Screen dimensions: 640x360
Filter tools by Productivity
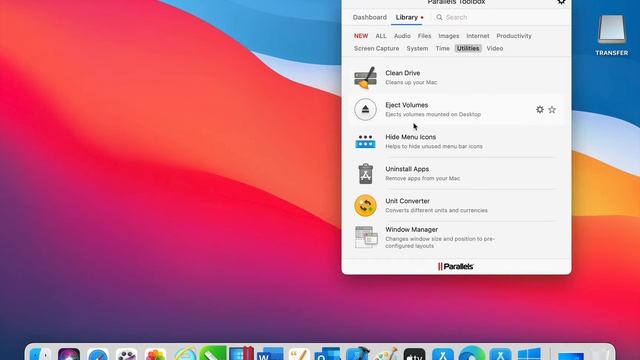tap(514, 36)
